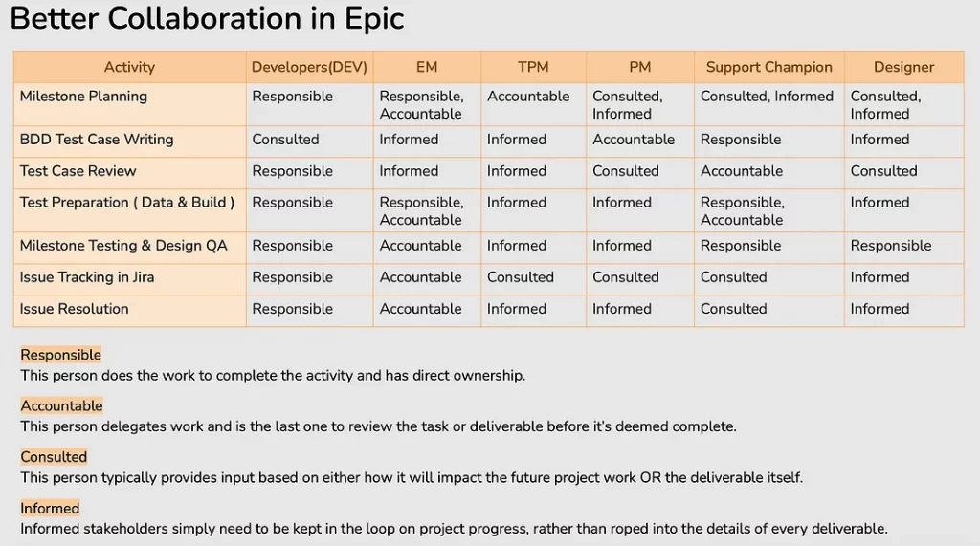Click the highlighted Consulted legend heading below the table
Screen dimensions: 980x546
tap(54, 457)
